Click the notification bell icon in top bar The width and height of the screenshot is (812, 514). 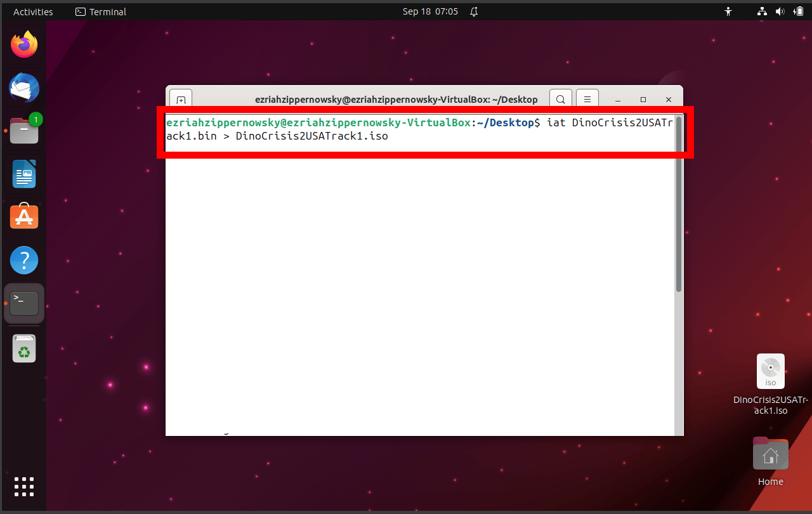click(473, 11)
